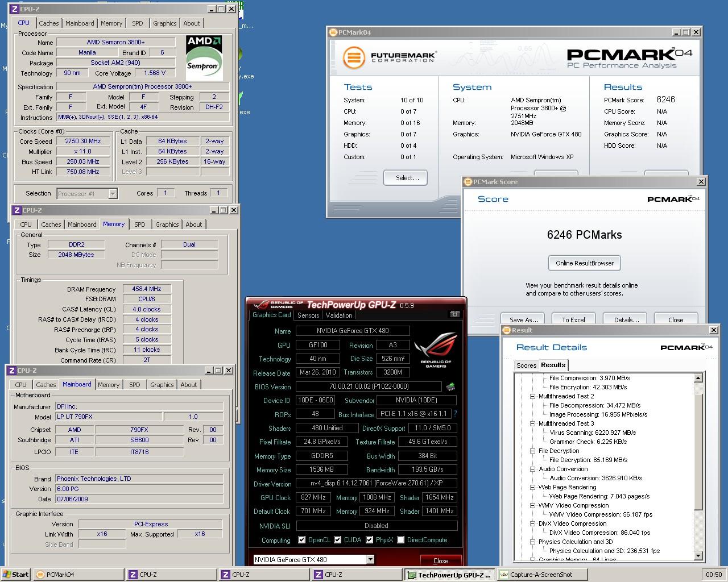Click the '6246 PCMarks' score text
This screenshot has height=582, width=728.
pyautogui.click(x=584, y=235)
